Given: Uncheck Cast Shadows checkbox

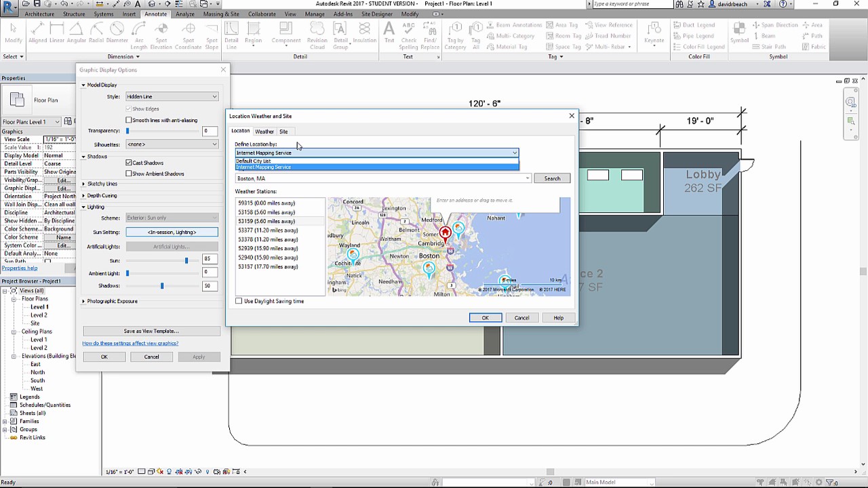Looking at the screenshot, I should click(129, 163).
